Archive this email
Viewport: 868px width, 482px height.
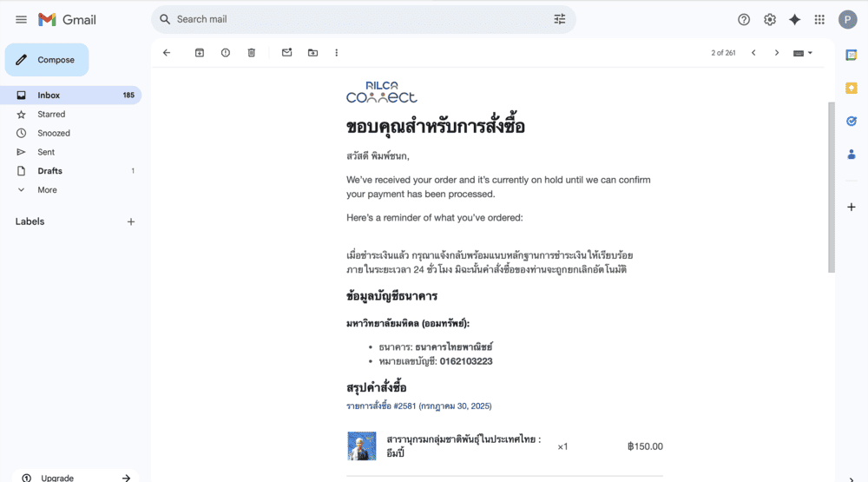[200, 53]
